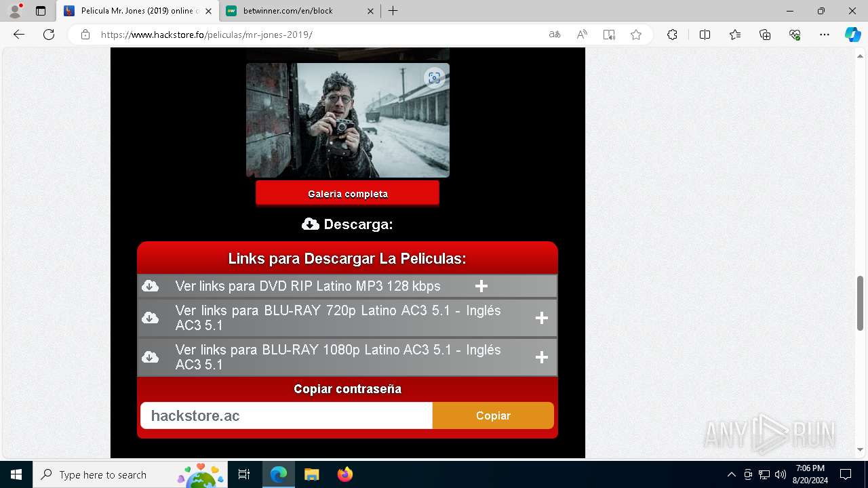Click the Descarga heading
The width and height of the screenshot is (868, 488).
(x=347, y=224)
